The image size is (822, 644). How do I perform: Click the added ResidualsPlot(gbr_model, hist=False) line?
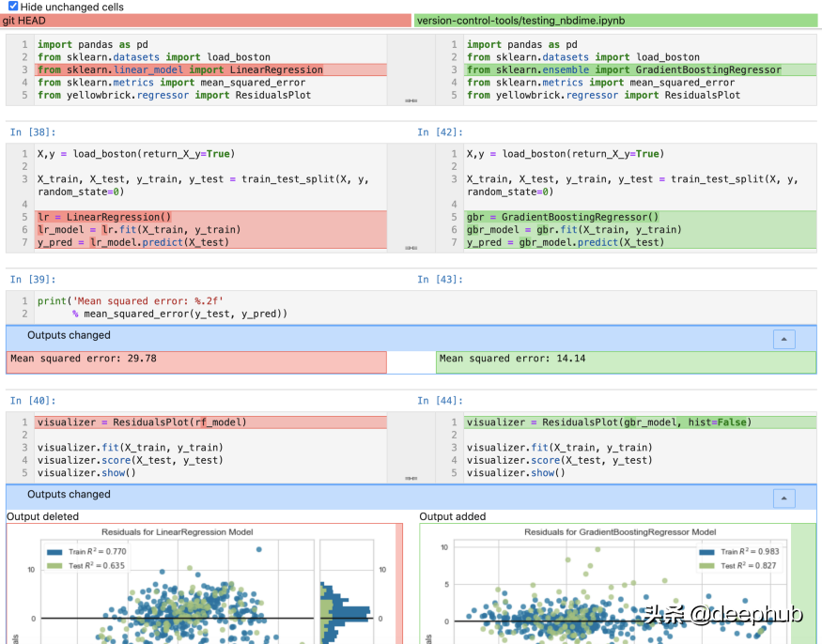[x=640, y=422]
